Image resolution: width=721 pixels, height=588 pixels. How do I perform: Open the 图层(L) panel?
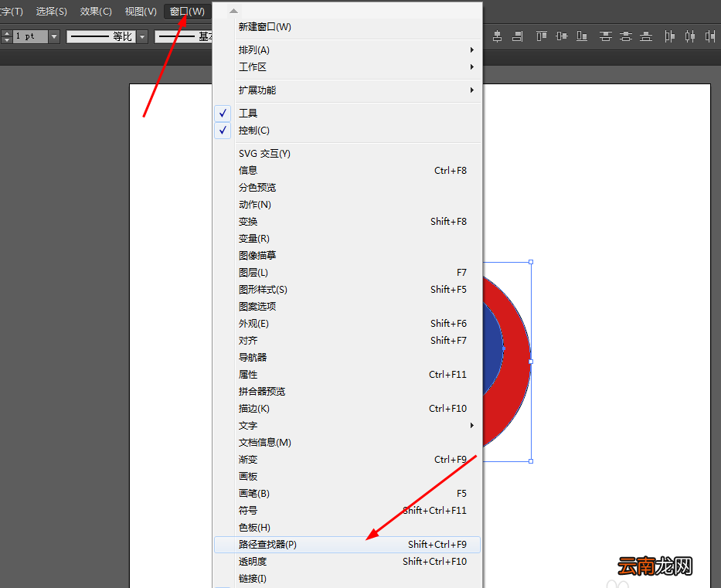[347, 272]
